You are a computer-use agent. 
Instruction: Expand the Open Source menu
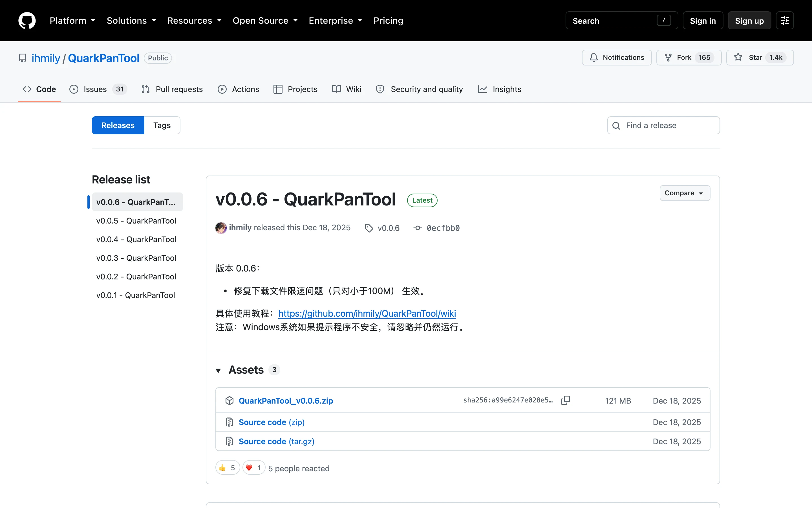[265, 21]
